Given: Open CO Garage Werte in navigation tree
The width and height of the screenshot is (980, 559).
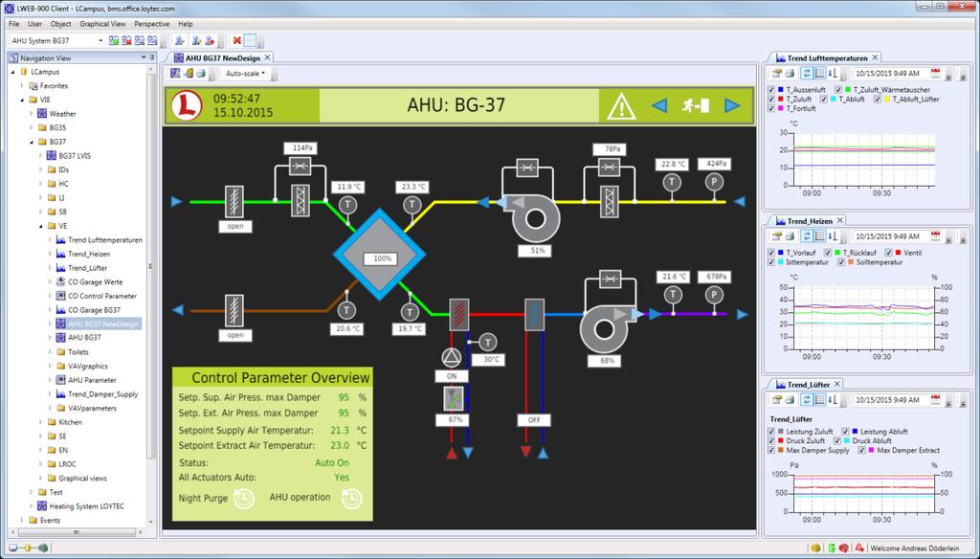Looking at the screenshot, I should [x=95, y=282].
